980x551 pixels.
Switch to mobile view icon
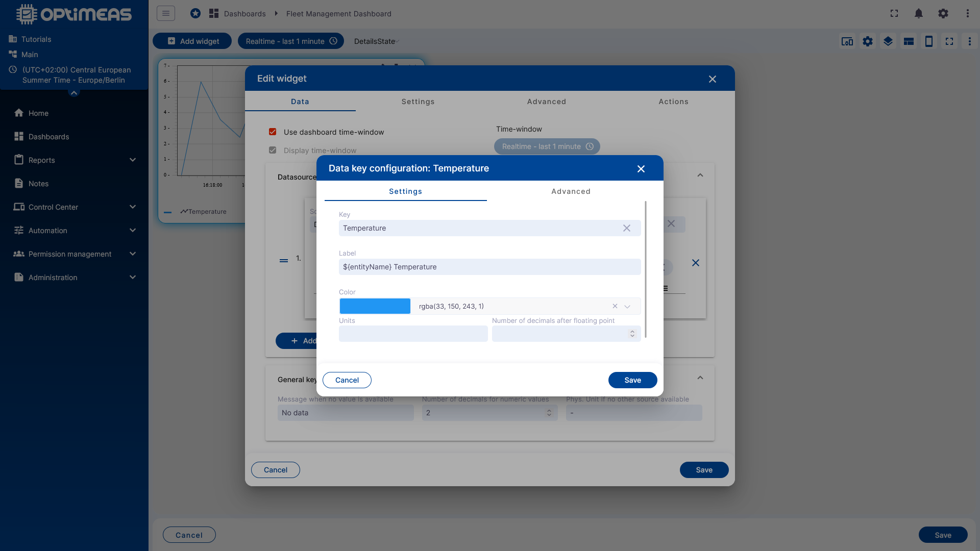pos(929,41)
